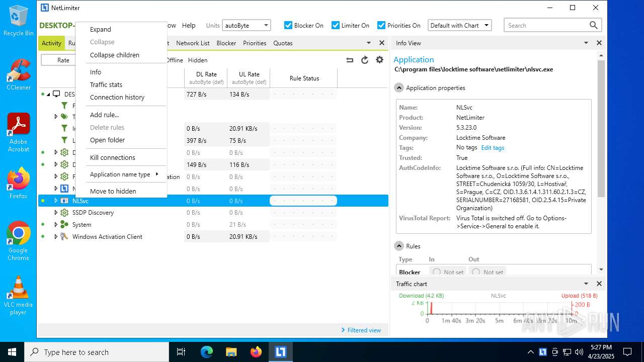Open Firefox desktop shortcut
Viewport: 644px width, 362px height.
(x=19, y=183)
